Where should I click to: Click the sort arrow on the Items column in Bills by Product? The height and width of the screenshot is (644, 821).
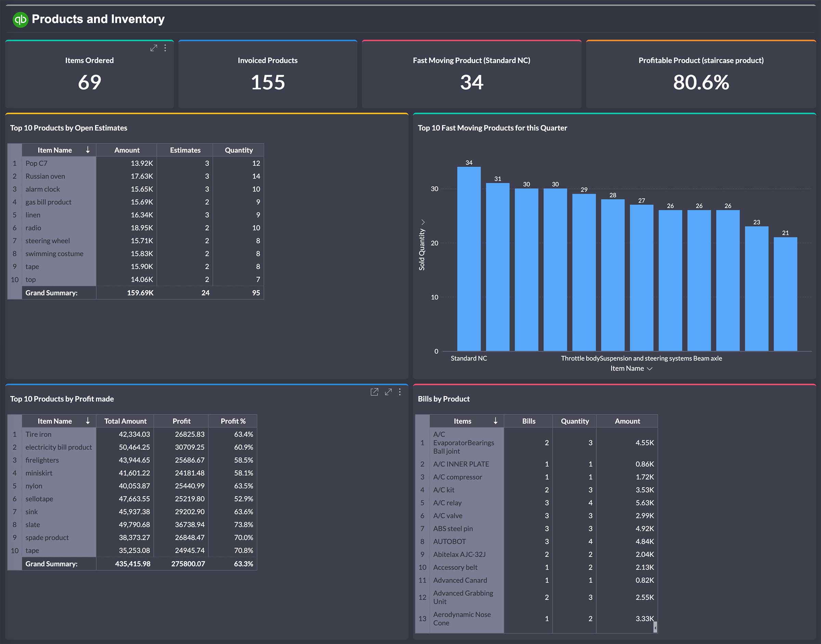coord(495,421)
